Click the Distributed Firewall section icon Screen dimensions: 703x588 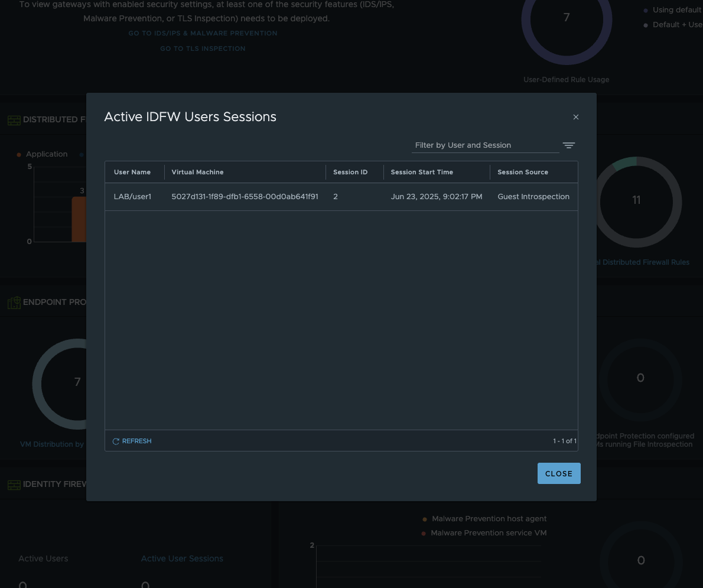point(14,120)
